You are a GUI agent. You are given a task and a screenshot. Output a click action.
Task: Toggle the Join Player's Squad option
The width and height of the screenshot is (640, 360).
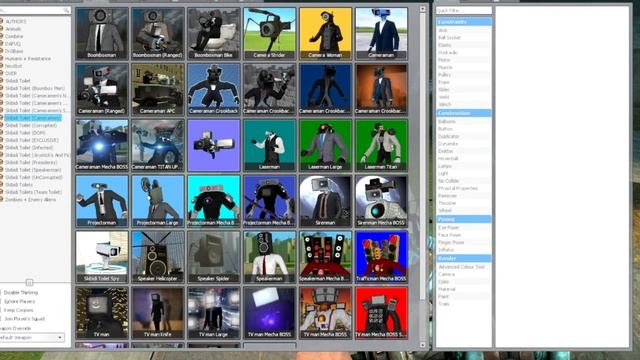23,319
